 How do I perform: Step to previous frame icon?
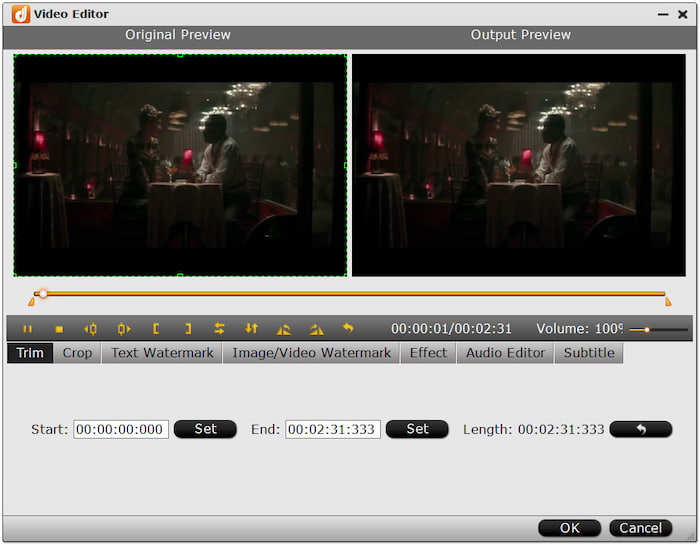tap(90, 329)
